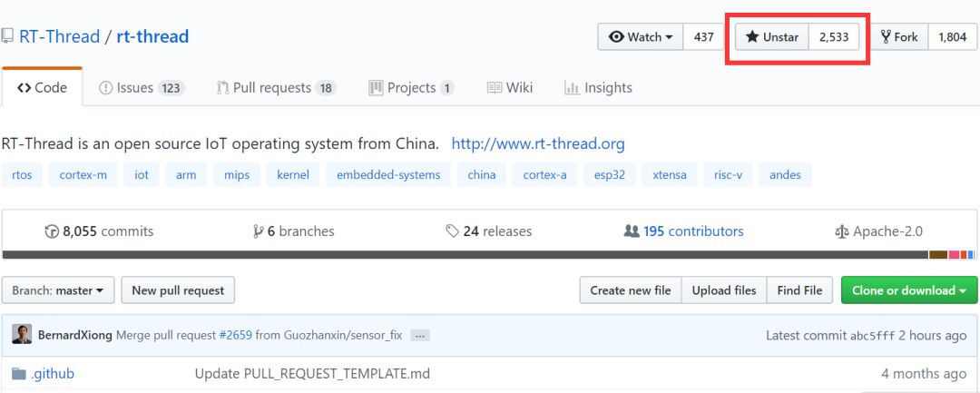Click the commits history clock icon
980x393 pixels.
tap(52, 231)
